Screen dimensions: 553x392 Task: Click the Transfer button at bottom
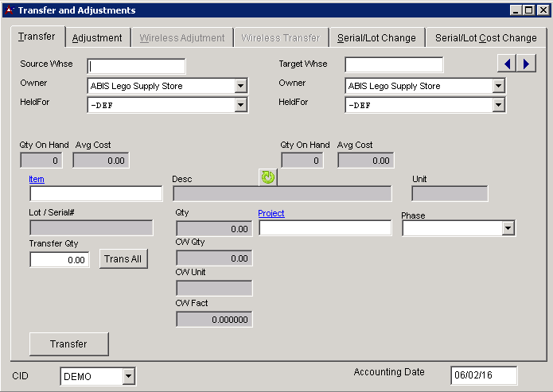[x=68, y=344]
